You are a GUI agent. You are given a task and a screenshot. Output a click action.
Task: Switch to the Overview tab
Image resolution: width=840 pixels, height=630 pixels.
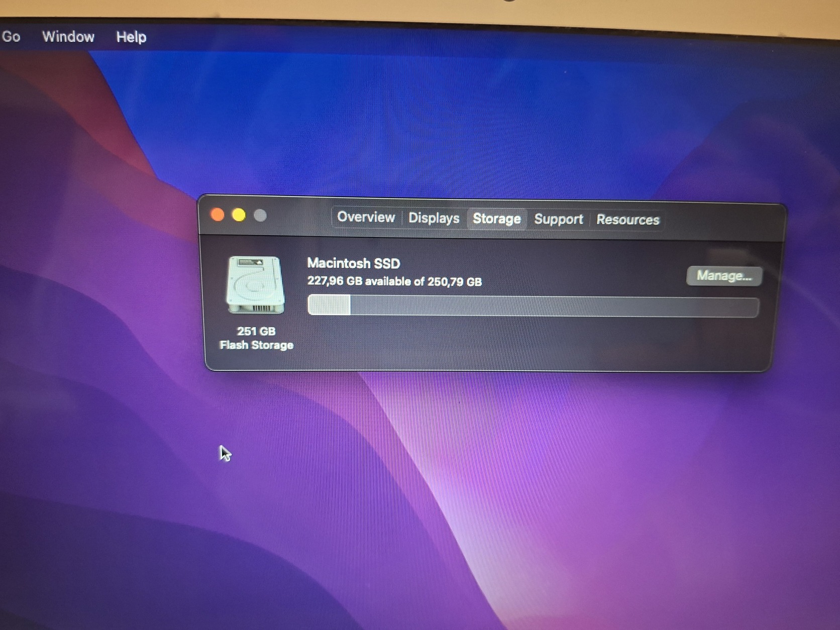point(366,217)
